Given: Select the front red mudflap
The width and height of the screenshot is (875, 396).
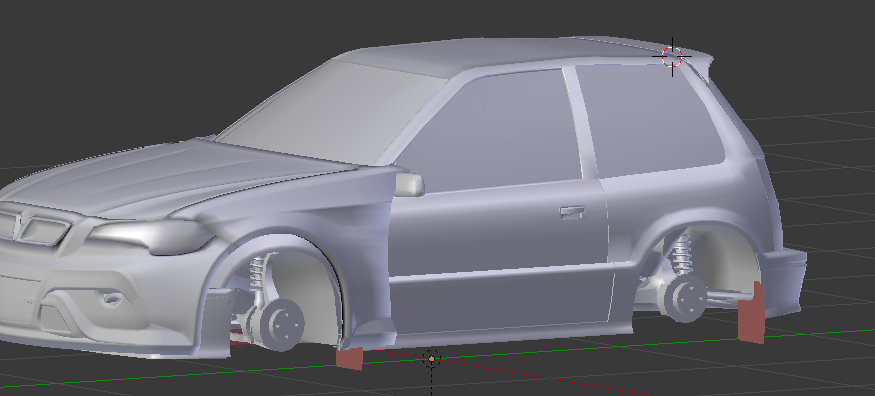Looking at the screenshot, I should click(x=349, y=358).
